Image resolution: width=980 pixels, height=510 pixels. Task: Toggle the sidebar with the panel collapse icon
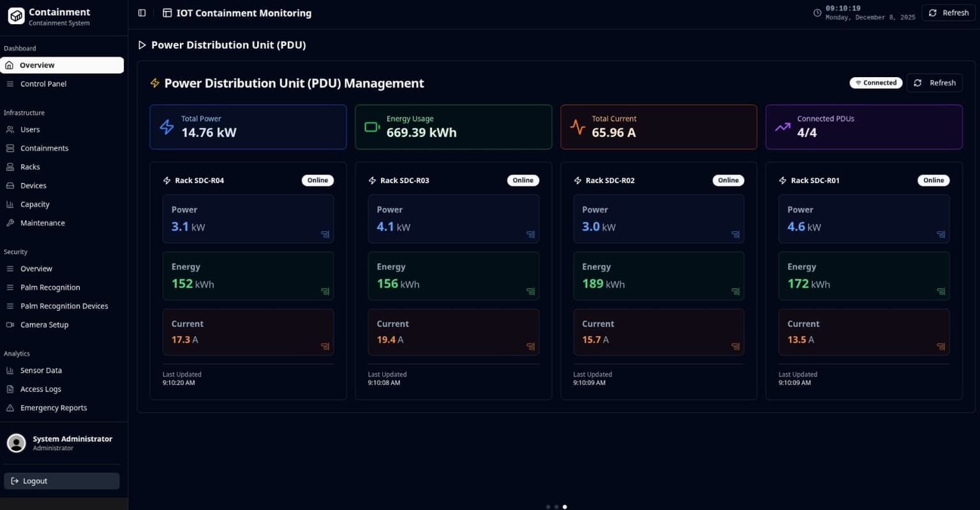pyautogui.click(x=142, y=12)
